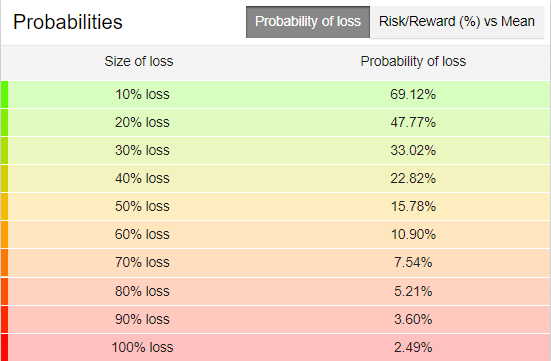Click the 5.21% probability value
Image resolution: width=551 pixels, height=361 pixels.
point(413,291)
